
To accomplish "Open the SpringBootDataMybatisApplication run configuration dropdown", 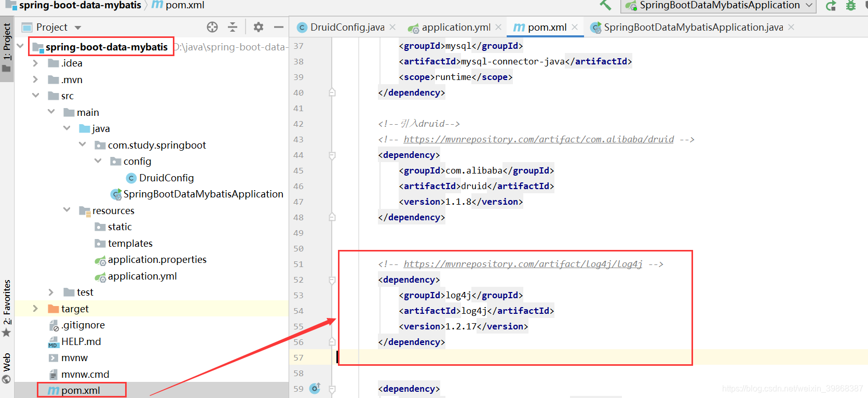I will tap(718, 6).
